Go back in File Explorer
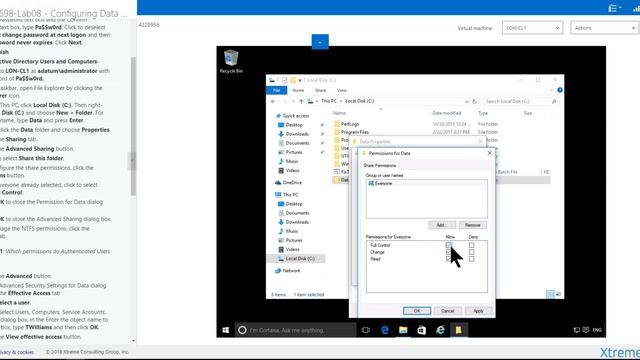 (273, 101)
